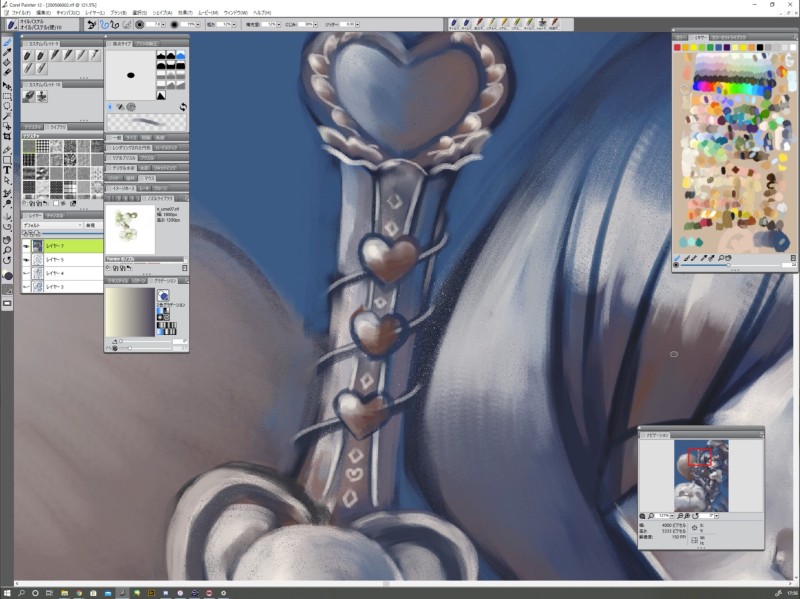
Task: Open the ウィンドウ(W) menu
Action: 236,12
